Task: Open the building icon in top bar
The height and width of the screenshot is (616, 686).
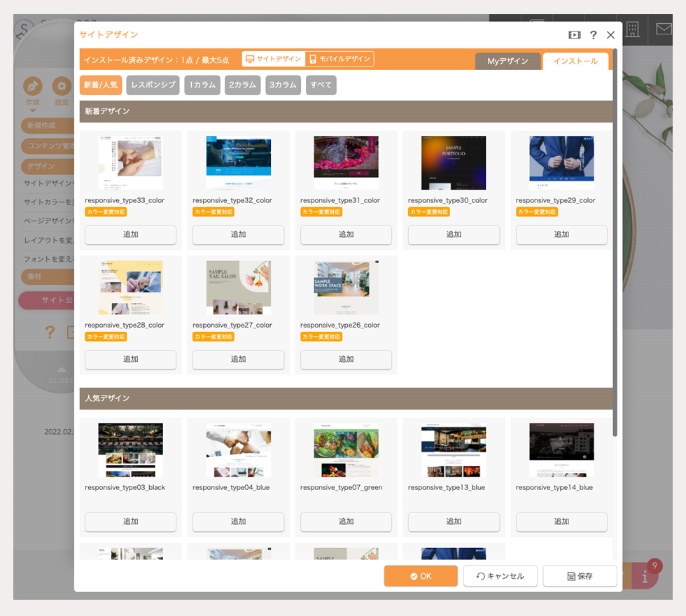Action: pyautogui.click(x=632, y=29)
